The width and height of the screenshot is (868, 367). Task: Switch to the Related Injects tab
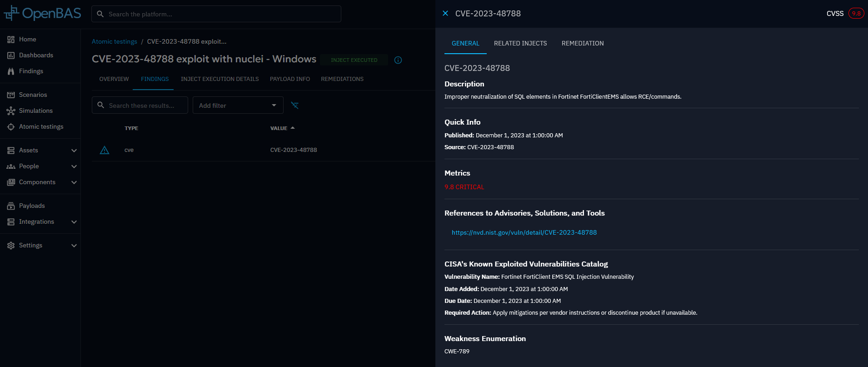[520, 44]
